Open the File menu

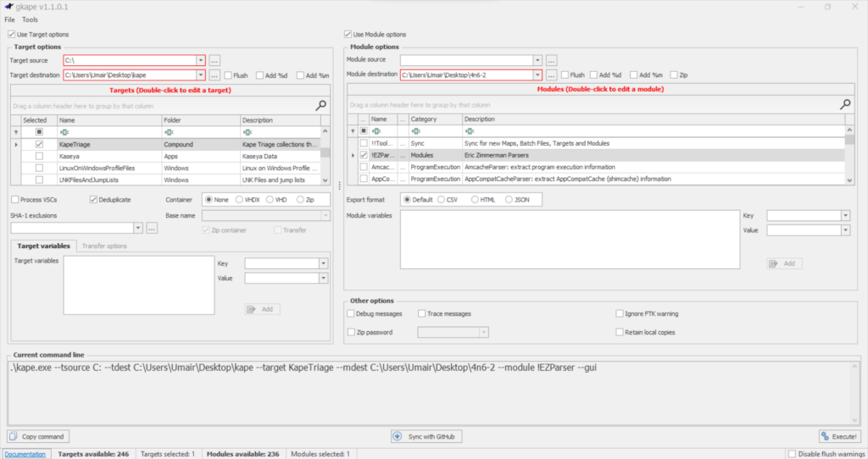pyautogui.click(x=10, y=19)
